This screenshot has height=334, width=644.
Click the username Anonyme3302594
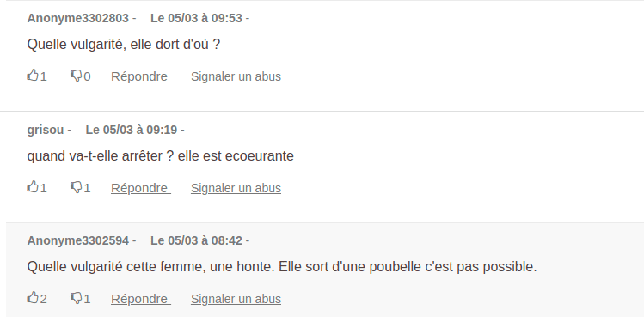click(x=78, y=240)
